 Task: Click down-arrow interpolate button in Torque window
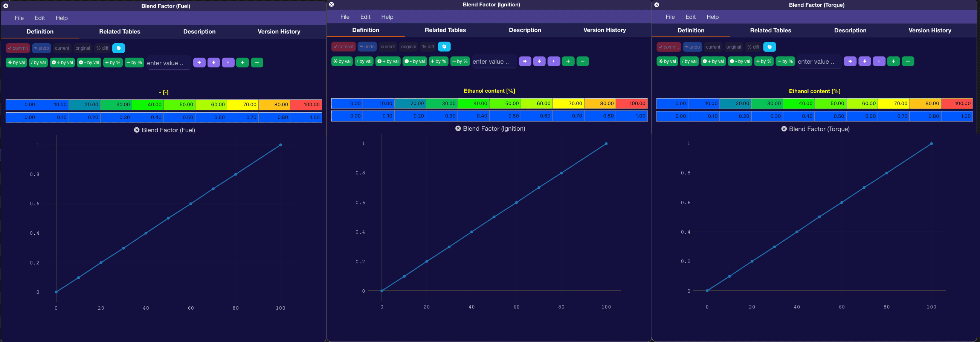pyautogui.click(x=864, y=61)
